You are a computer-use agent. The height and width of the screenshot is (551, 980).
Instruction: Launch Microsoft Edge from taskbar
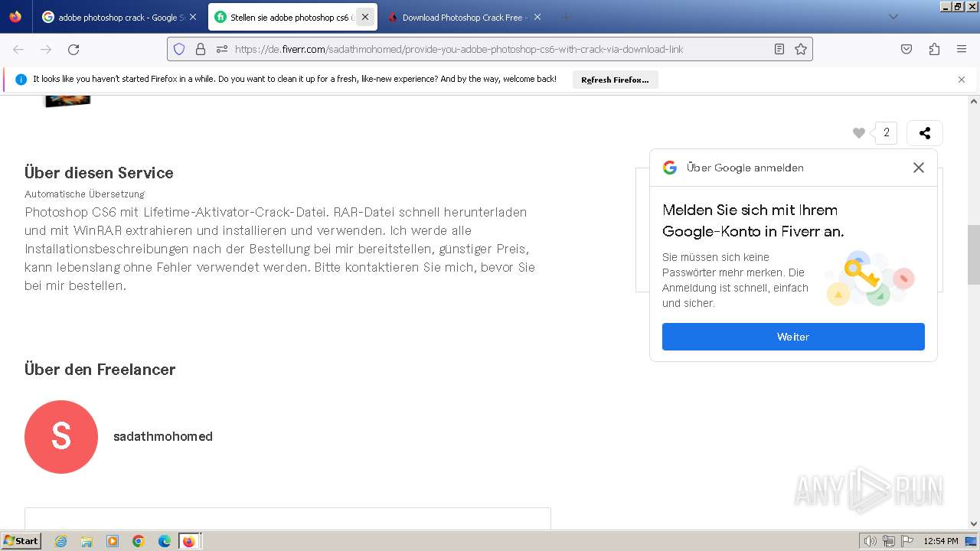point(165,541)
